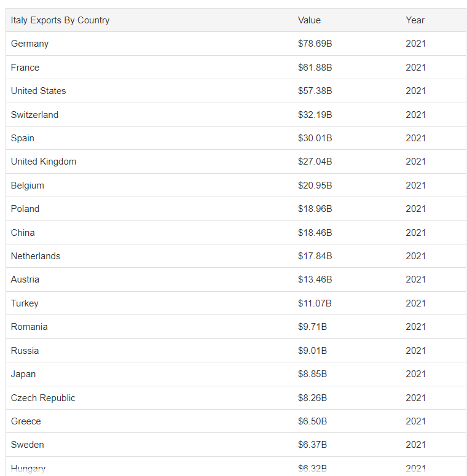The height and width of the screenshot is (476, 467).
Task: Open the Spain export link
Action: pos(23,138)
